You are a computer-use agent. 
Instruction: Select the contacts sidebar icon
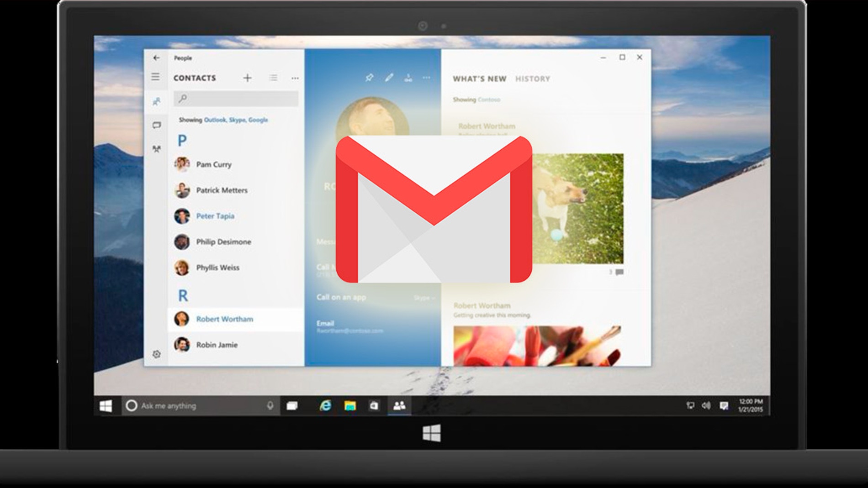pos(156,101)
